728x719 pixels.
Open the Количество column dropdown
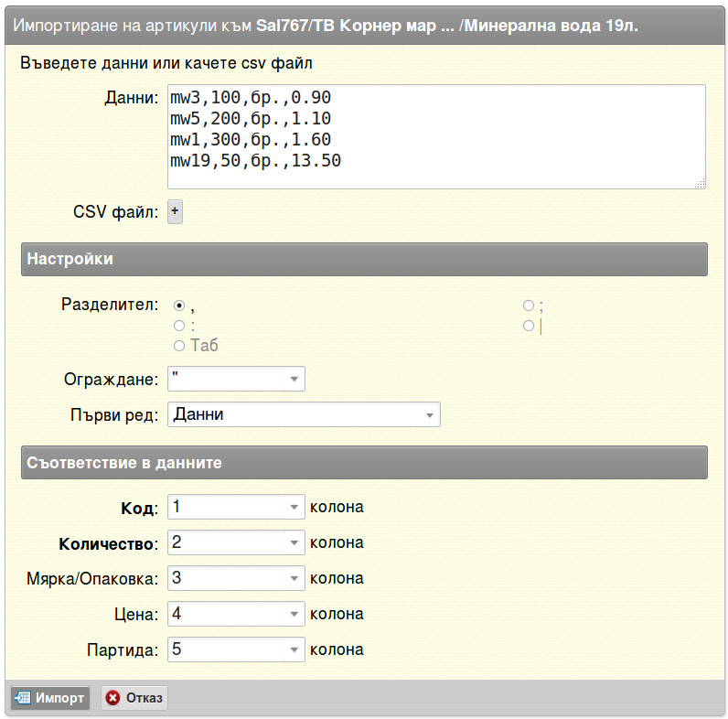(x=236, y=542)
